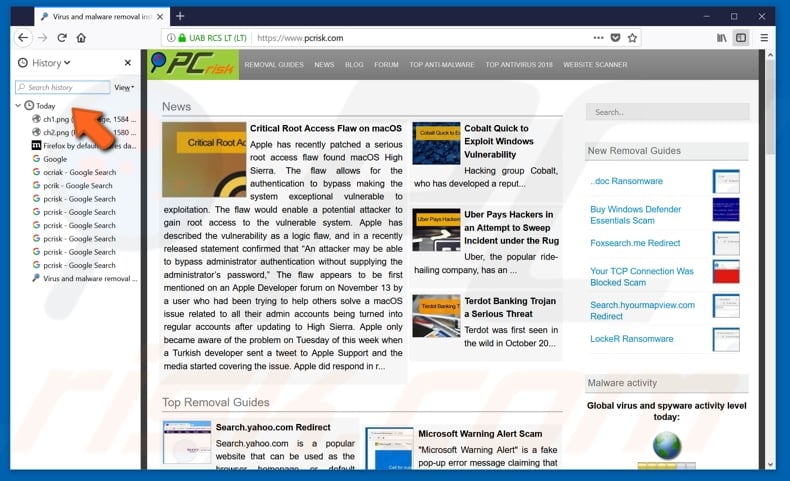The image size is (790, 481).
Task: Click the LockeR Ransomware thumbnail
Action: coord(726,339)
